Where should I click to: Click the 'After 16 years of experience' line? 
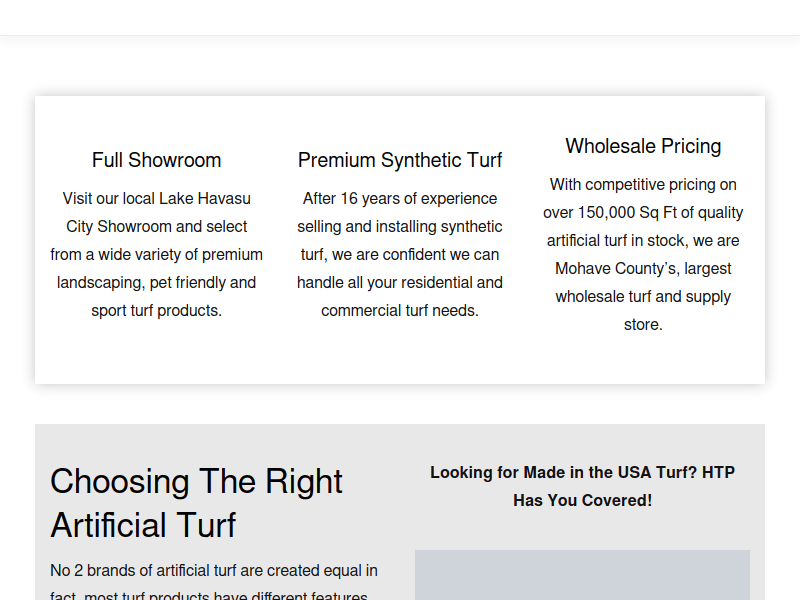[x=400, y=198]
